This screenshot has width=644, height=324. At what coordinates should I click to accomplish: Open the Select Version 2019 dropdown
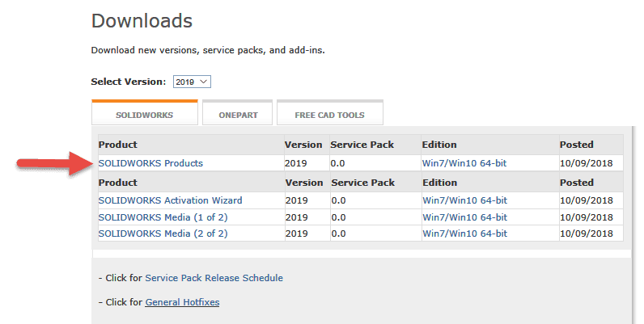point(192,82)
